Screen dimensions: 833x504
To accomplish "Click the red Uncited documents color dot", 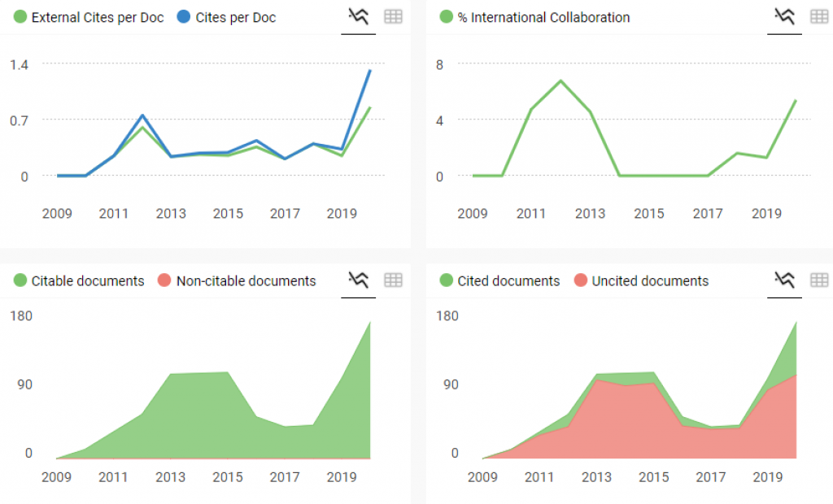I will [x=581, y=281].
